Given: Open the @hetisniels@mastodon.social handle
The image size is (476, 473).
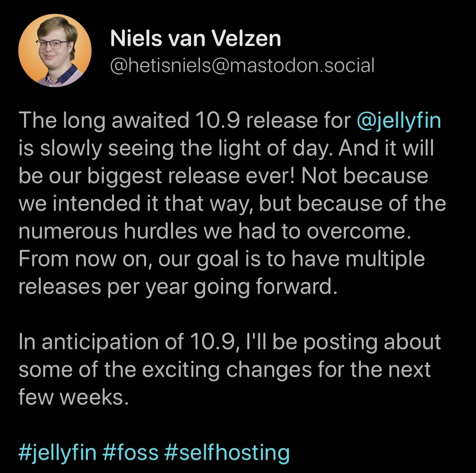Looking at the screenshot, I should coord(242,65).
